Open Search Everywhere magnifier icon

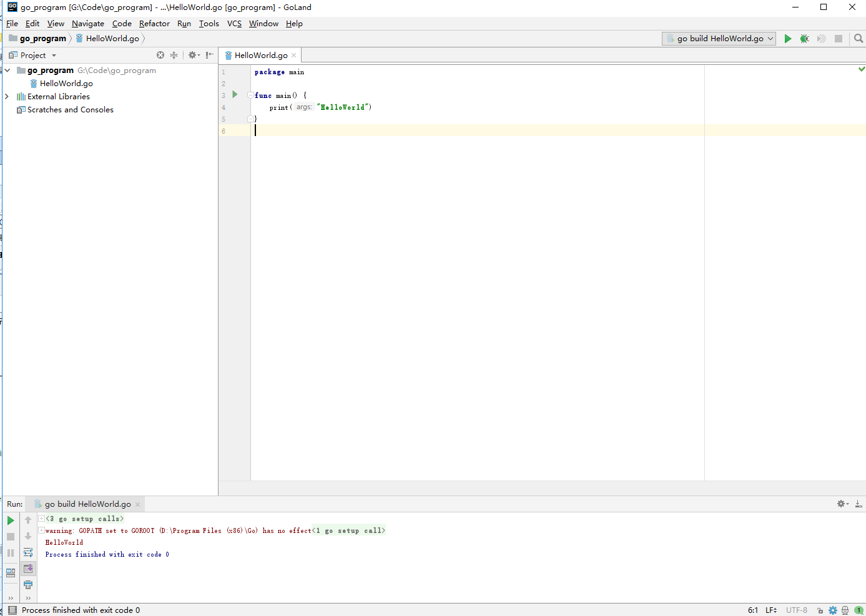pyautogui.click(x=859, y=39)
